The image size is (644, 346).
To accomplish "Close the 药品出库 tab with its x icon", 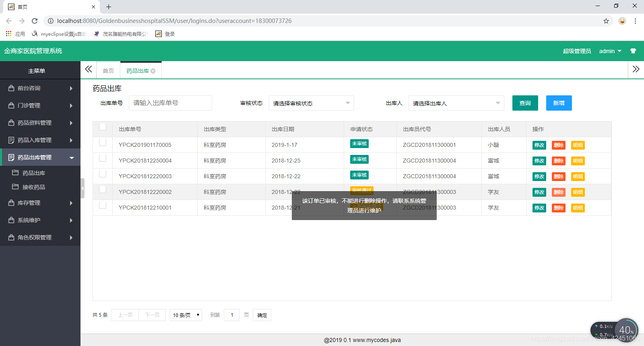I will pos(153,71).
